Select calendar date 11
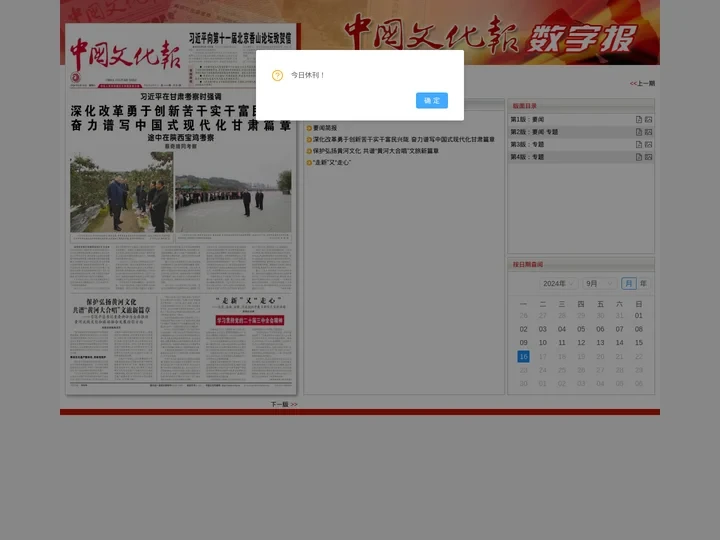The height and width of the screenshot is (540, 720). (x=562, y=343)
